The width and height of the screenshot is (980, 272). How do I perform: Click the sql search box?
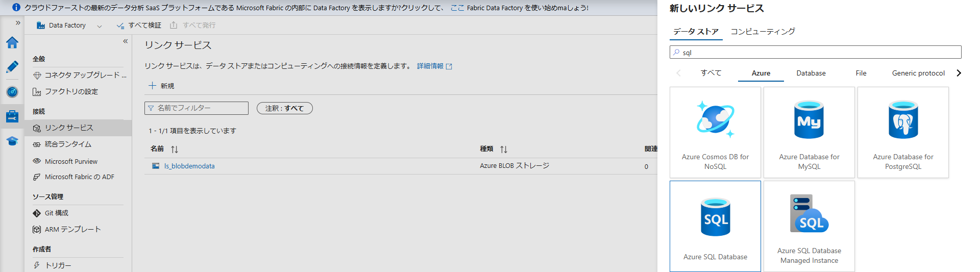(x=817, y=53)
